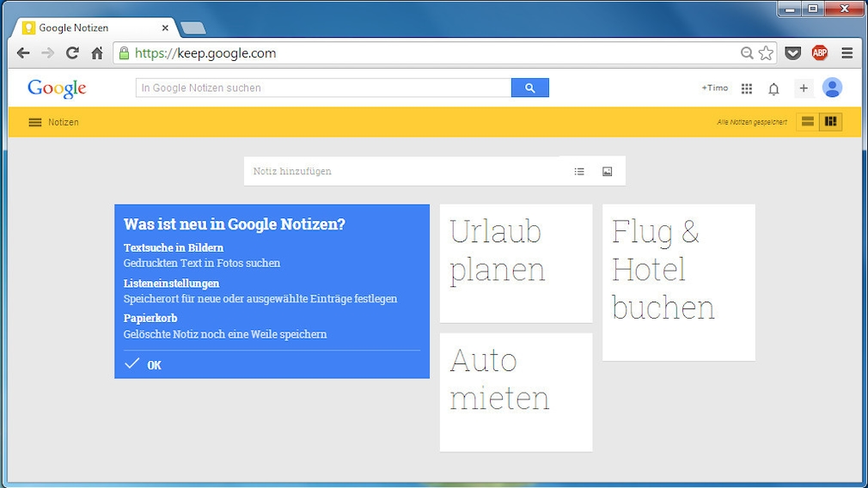This screenshot has width=868, height=488.
Task: Open the Urlaub planen note
Action: tap(516, 264)
